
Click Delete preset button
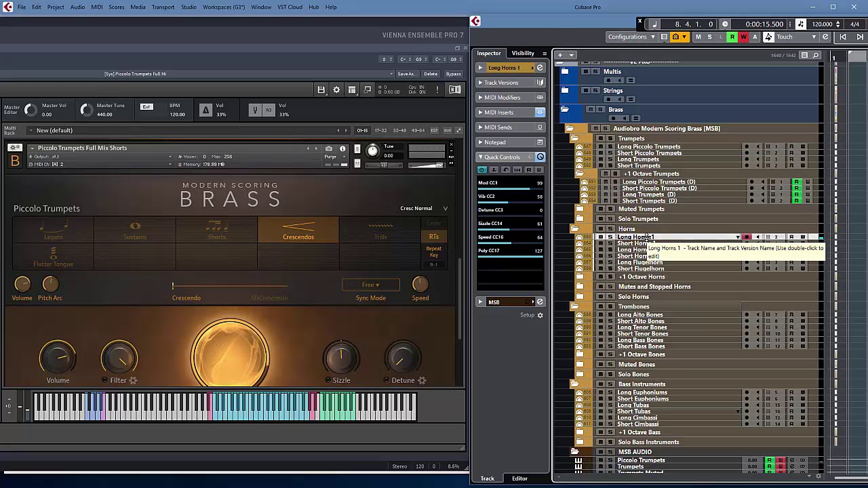coord(431,74)
